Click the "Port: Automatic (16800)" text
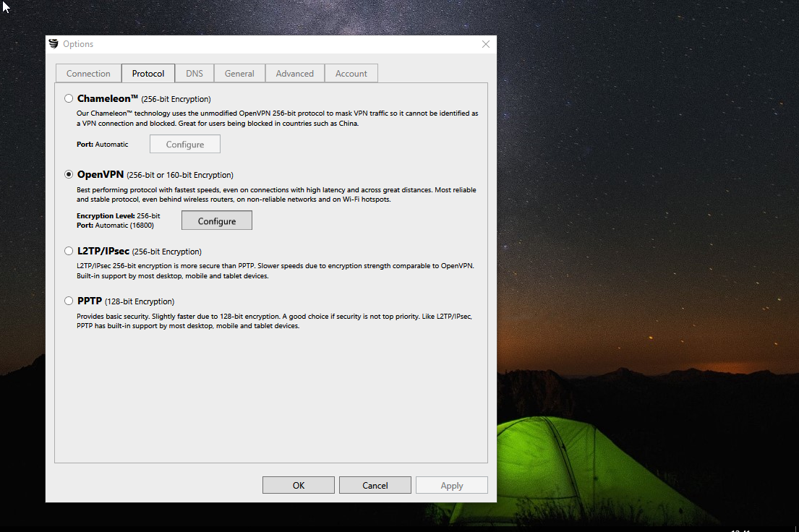Screen dimensions: 799x532 click(x=115, y=226)
